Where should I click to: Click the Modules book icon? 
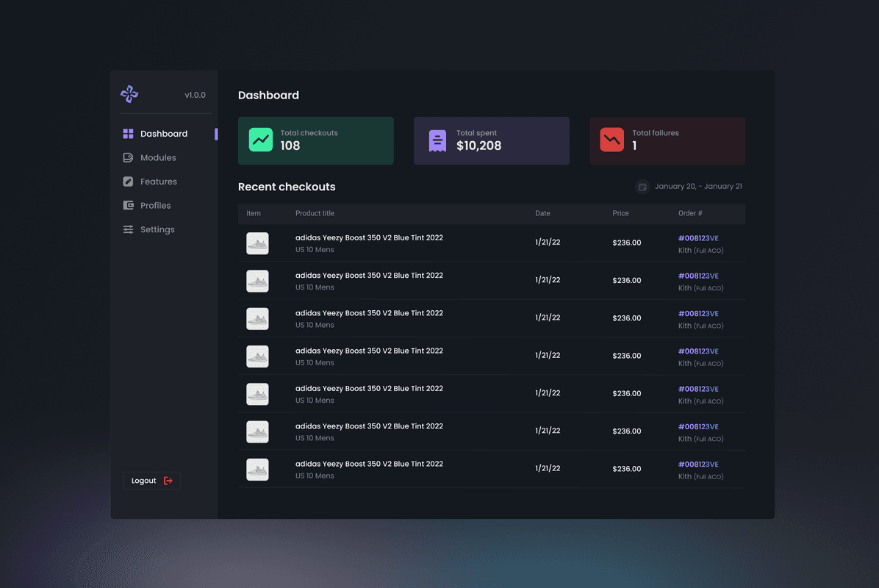(126, 157)
